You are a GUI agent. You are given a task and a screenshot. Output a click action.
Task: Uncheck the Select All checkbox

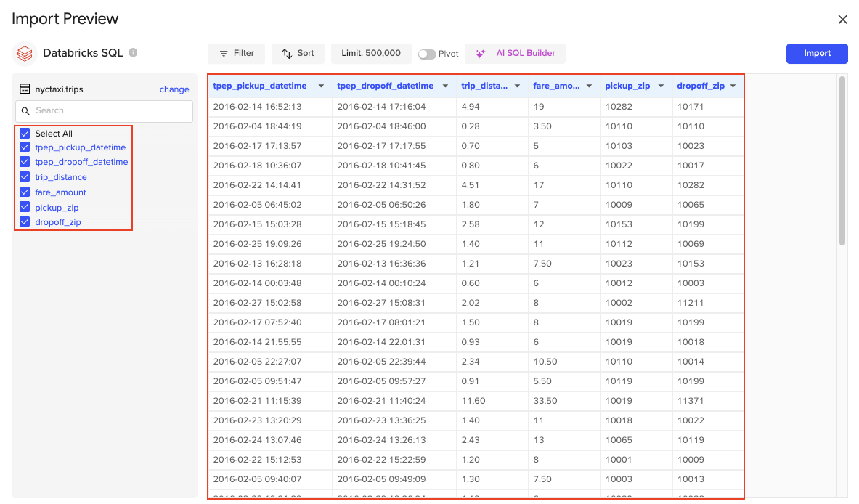[24, 133]
